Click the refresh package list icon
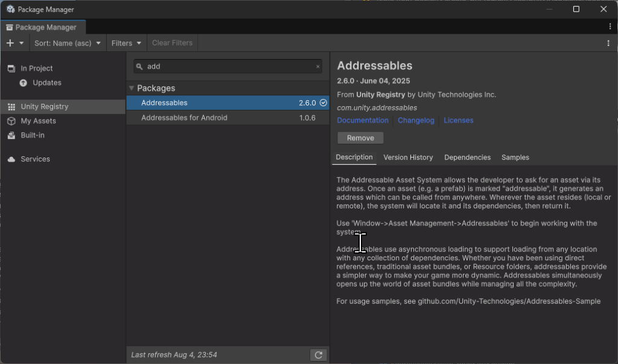 pos(318,355)
